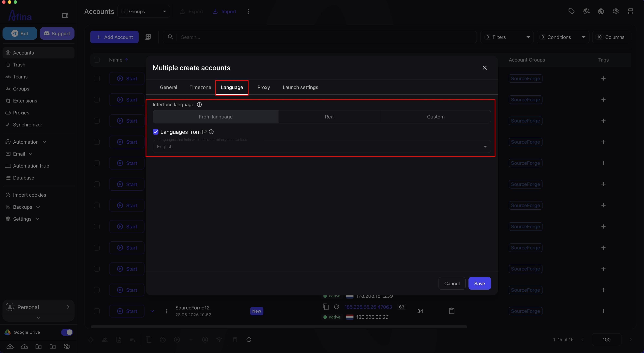644x353 pixels.
Task: Open Teams in sidebar
Action: (x=39, y=77)
